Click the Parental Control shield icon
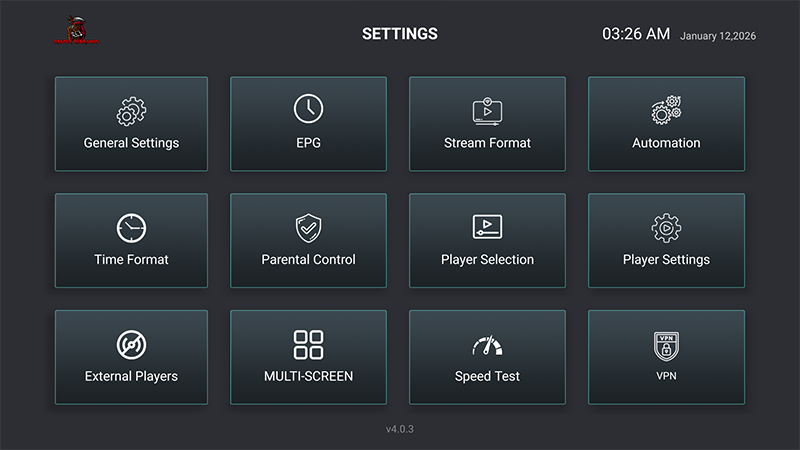Screen dimensions: 800x450 pyautogui.click(x=308, y=228)
